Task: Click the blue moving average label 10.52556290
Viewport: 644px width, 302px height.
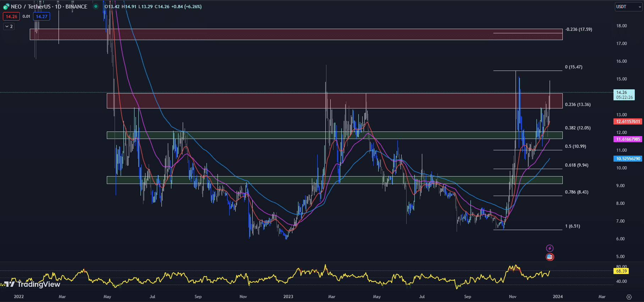Action: click(628, 159)
